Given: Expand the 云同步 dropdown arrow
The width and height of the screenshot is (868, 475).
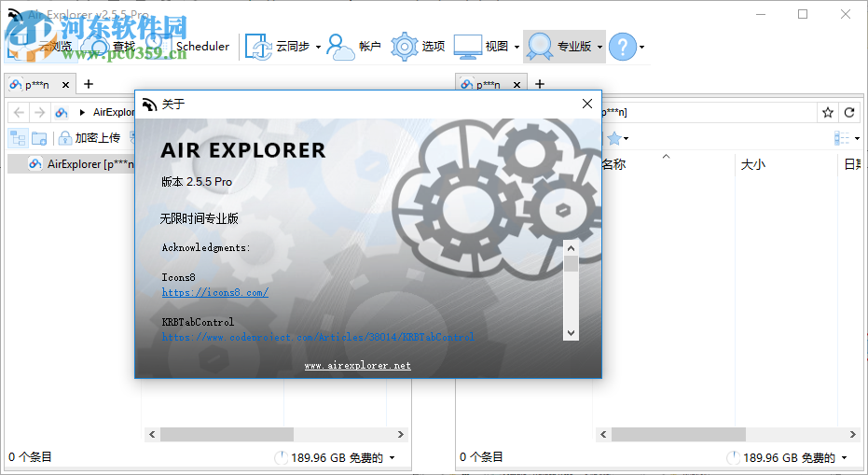Looking at the screenshot, I should point(318,47).
